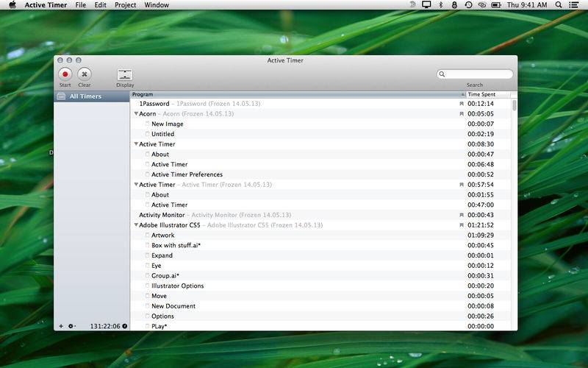Click the flag icon on frozen Active Timer row
Screen dimensions: 588x368
click(462, 185)
